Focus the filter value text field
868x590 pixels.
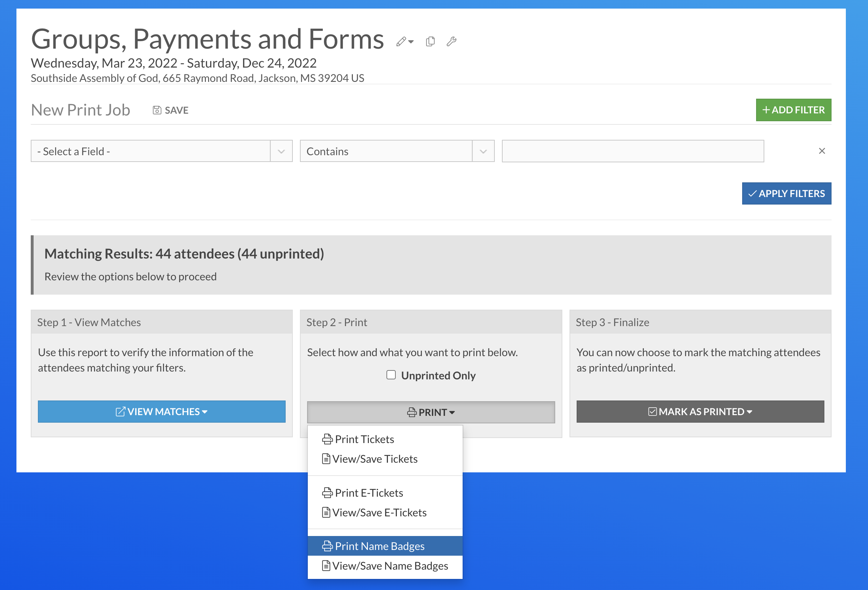633,151
